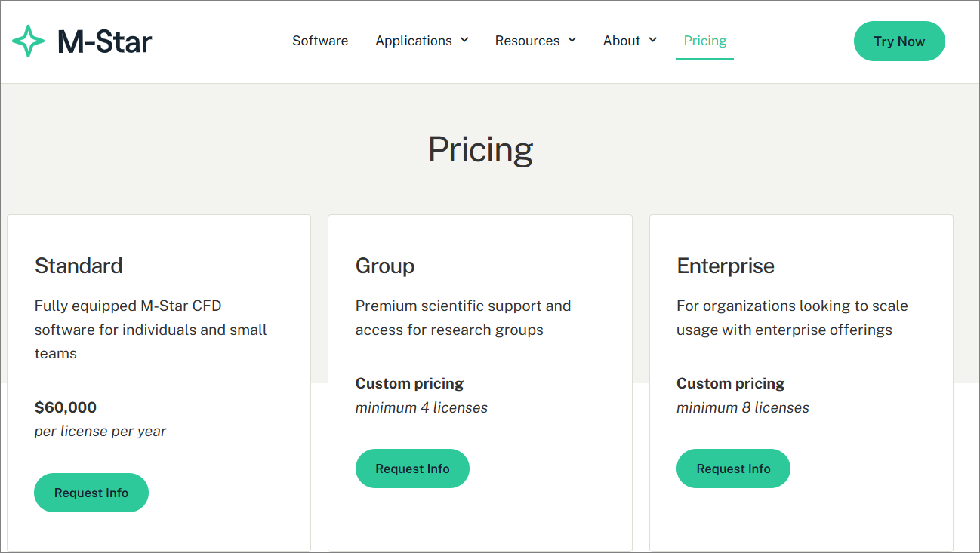The image size is (980, 553).
Task: Click the Try Now button
Action: click(x=899, y=41)
